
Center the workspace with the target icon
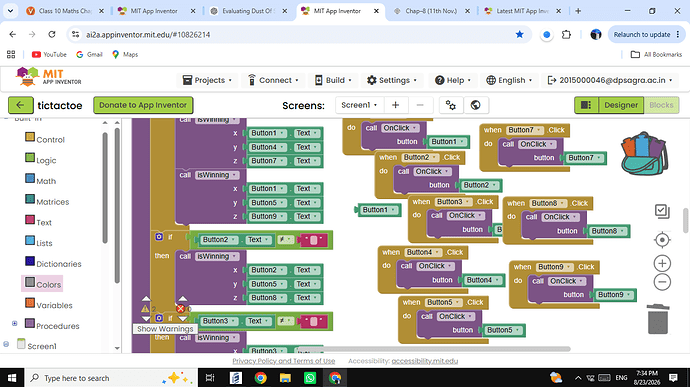tap(662, 240)
